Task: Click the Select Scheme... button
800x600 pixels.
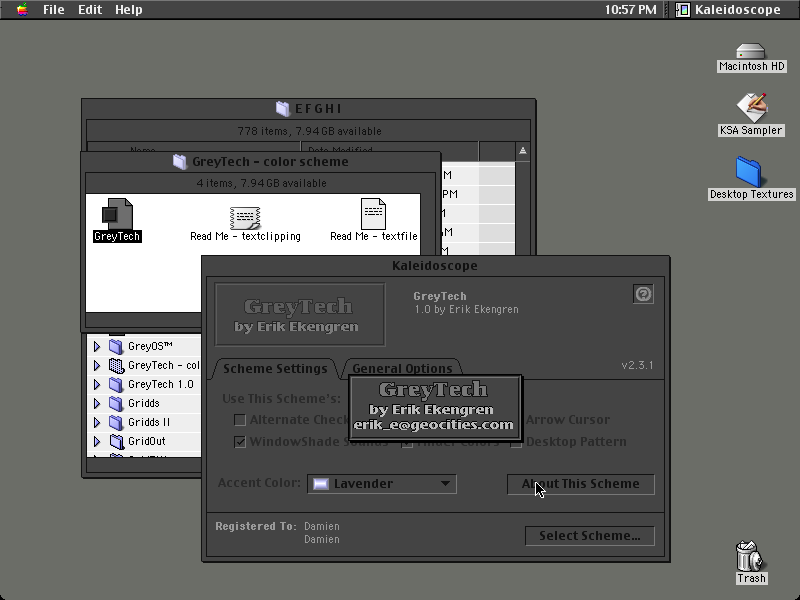Action: point(590,536)
